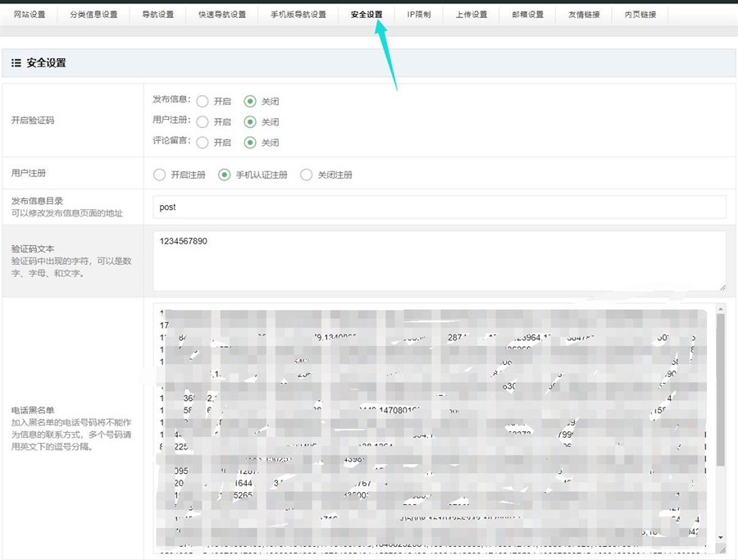Choose the 开启注册 option
The height and width of the screenshot is (560, 738).
[159, 175]
